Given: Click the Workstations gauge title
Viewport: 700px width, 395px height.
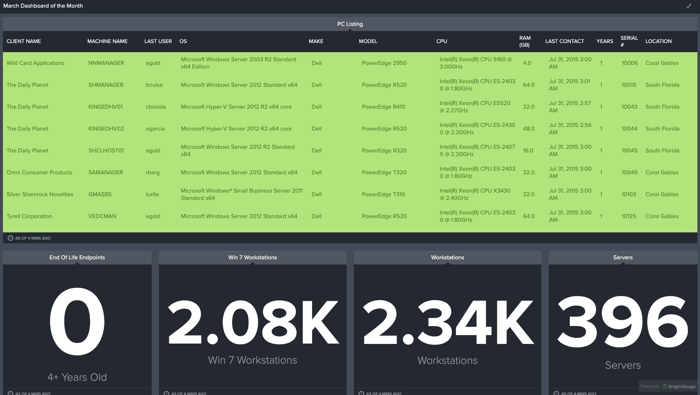Looking at the screenshot, I should [447, 258].
